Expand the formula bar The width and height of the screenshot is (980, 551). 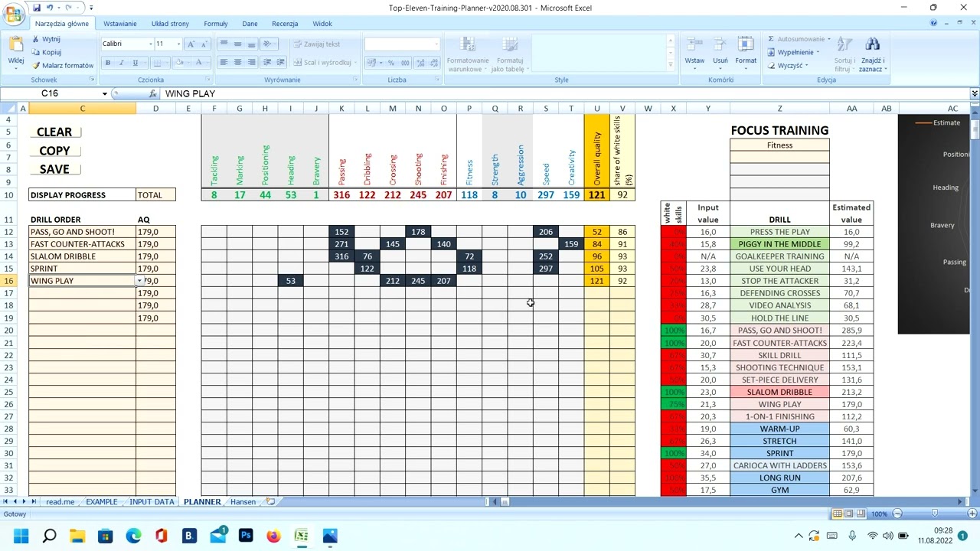pos(974,93)
